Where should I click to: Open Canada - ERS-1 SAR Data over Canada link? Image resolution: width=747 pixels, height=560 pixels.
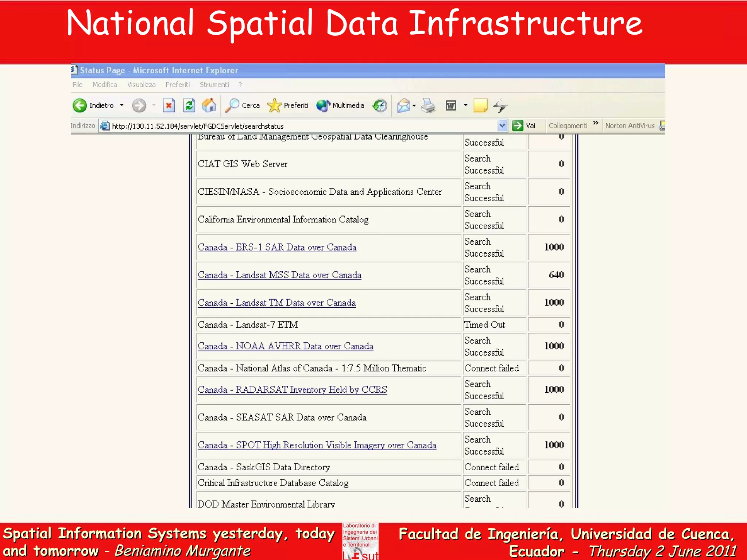pyautogui.click(x=277, y=247)
